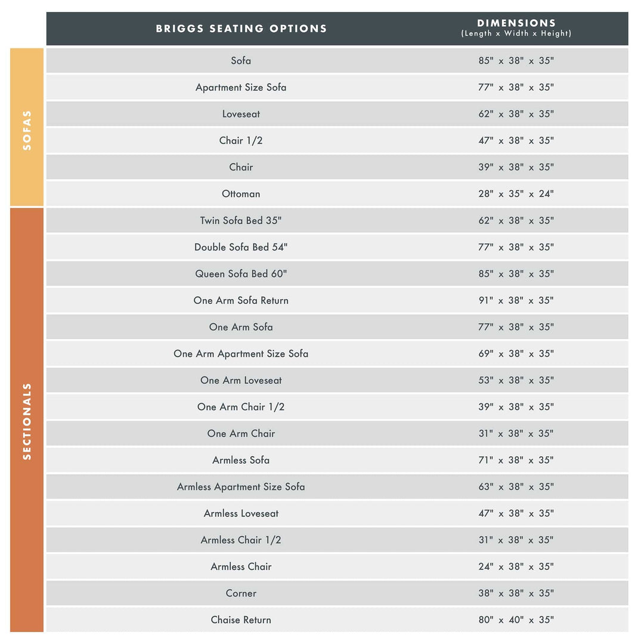Select the Queen Sofa Bed 60" label
Viewport: 644px width, 644px height.
(241, 274)
